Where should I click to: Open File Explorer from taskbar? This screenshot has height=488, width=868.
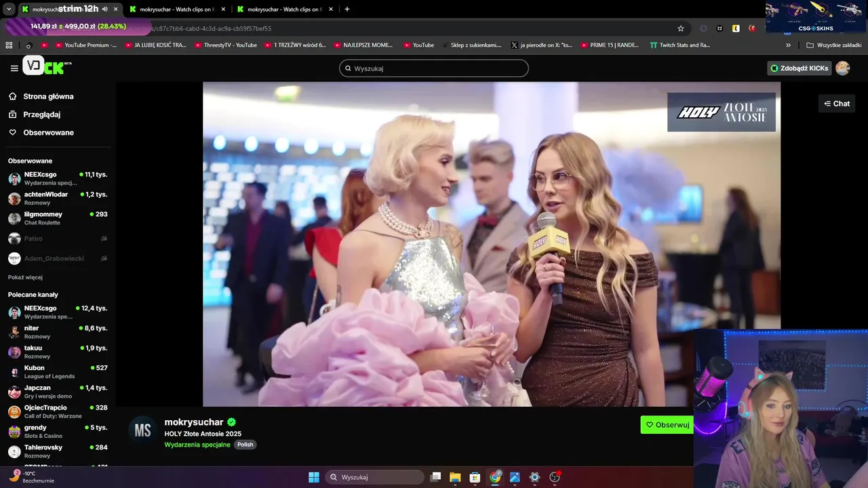click(455, 477)
